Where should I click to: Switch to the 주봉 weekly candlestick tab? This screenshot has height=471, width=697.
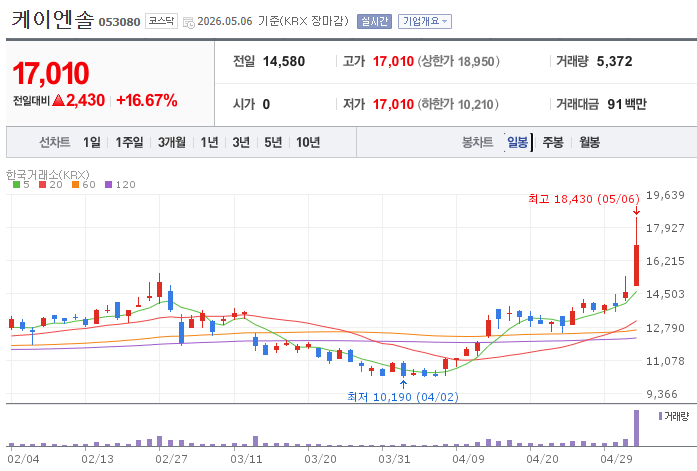pyautogui.click(x=553, y=142)
